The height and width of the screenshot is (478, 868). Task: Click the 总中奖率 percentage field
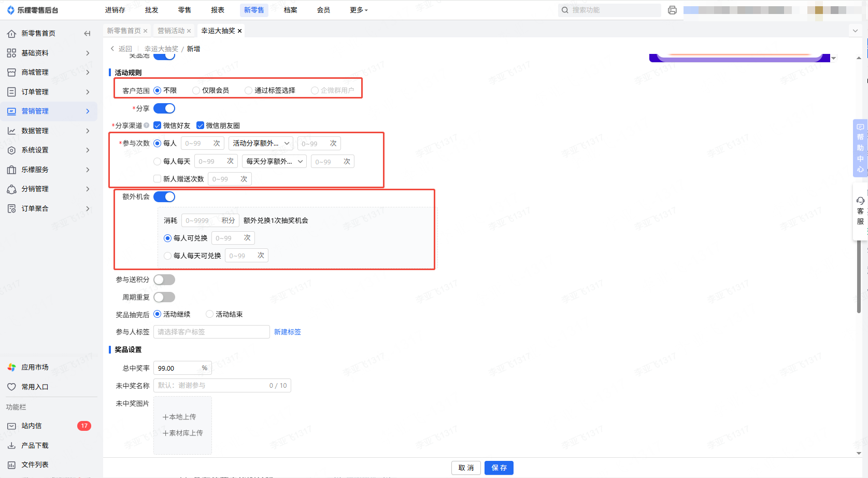pos(182,368)
